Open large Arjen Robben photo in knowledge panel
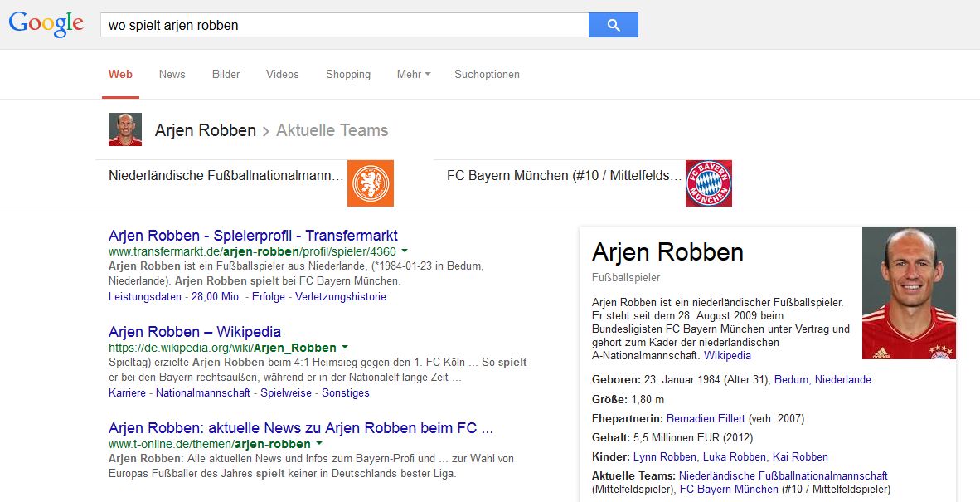Image resolution: width=980 pixels, height=502 pixels. pyautogui.click(x=909, y=293)
